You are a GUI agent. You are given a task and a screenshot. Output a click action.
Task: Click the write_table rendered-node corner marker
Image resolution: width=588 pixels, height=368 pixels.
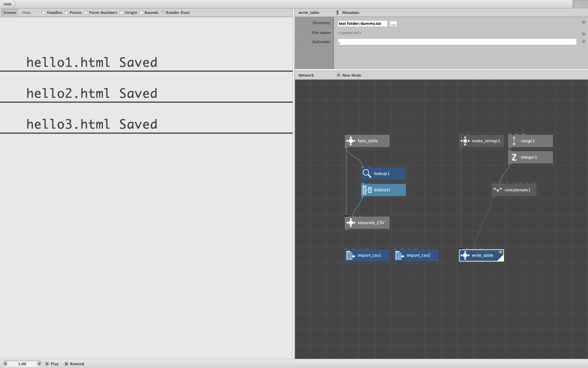pyautogui.click(x=501, y=258)
